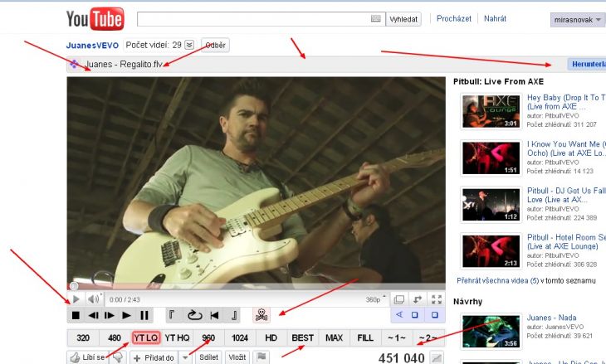Click the Vložit embed button

(237, 357)
